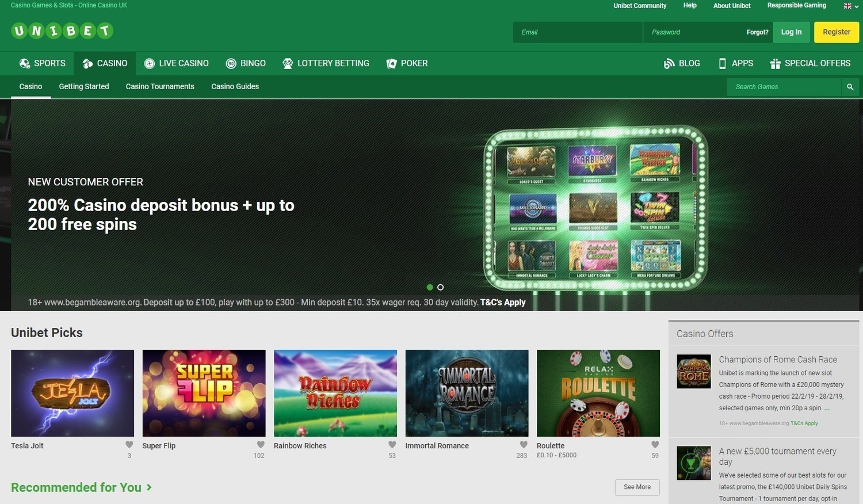Click the Forgot? password link
This screenshot has height=504, width=863.
click(x=757, y=32)
